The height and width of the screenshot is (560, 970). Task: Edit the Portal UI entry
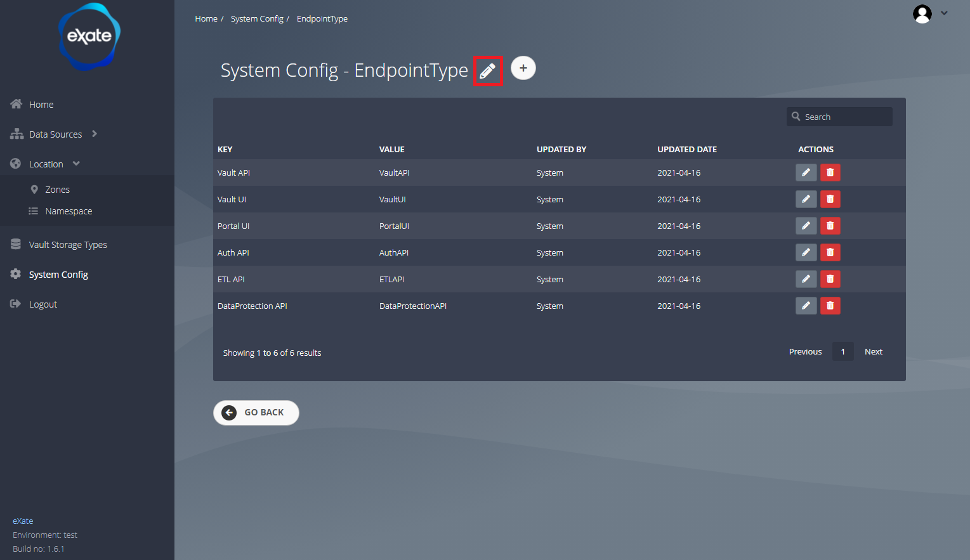(x=806, y=226)
